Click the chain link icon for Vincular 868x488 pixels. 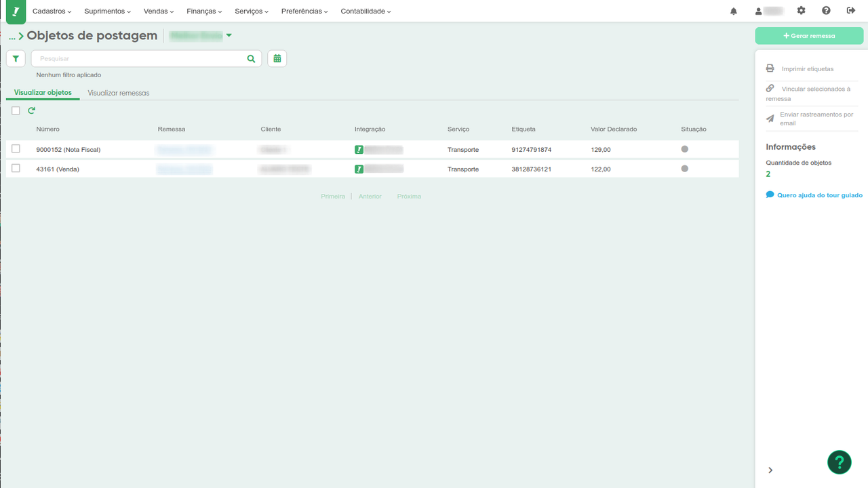point(770,88)
